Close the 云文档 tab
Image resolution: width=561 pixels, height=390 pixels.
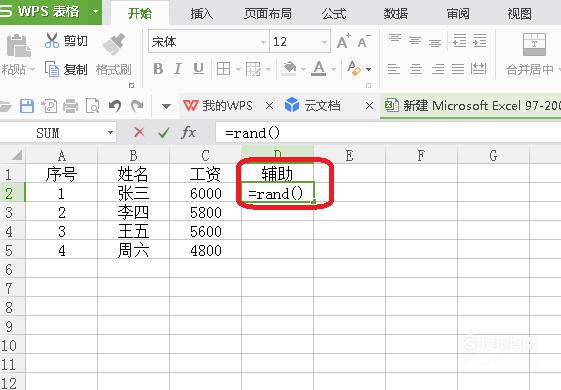click(x=370, y=106)
